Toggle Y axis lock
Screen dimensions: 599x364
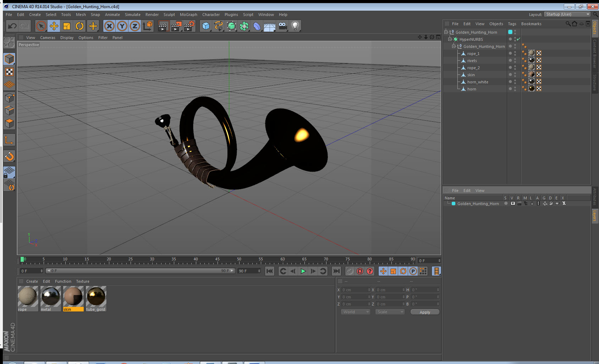(122, 26)
